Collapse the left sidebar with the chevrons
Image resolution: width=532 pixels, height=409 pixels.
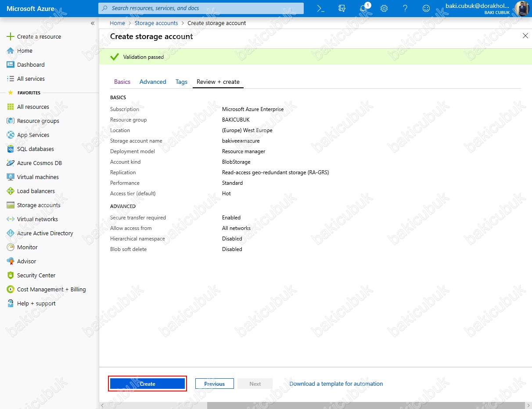[x=93, y=23]
